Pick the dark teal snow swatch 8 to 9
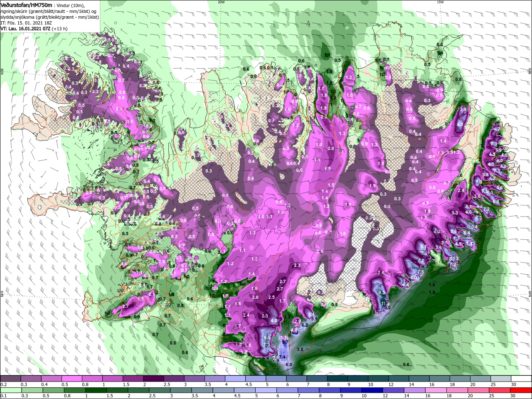The image size is (532, 399). (x=337, y=379)
